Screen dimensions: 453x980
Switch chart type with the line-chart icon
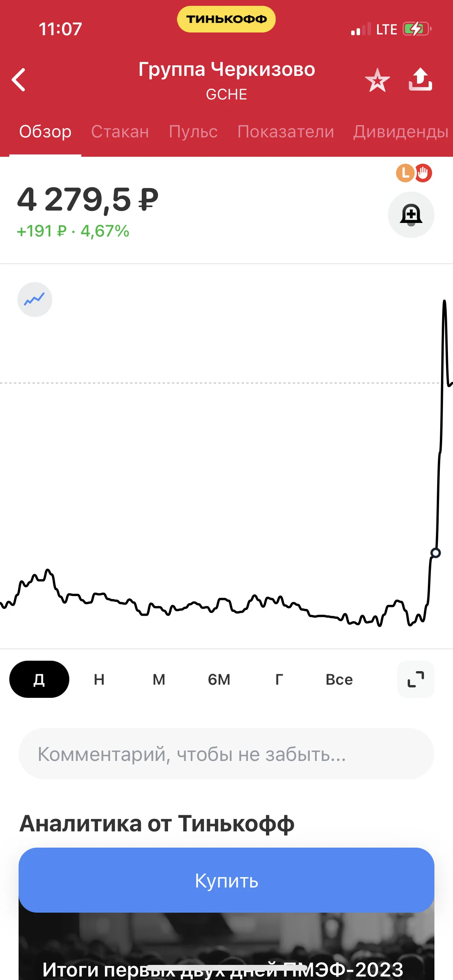tap(35, 300)
